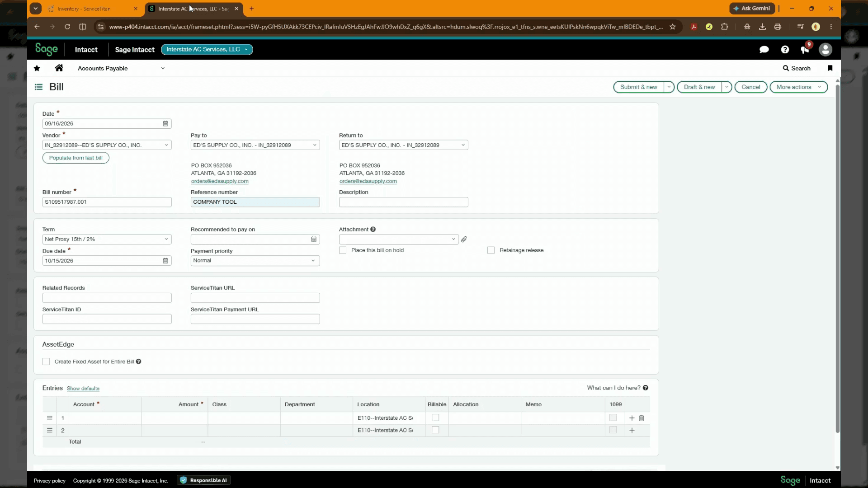
Task: Click the Draft & new button
Action: click(699, 87)
